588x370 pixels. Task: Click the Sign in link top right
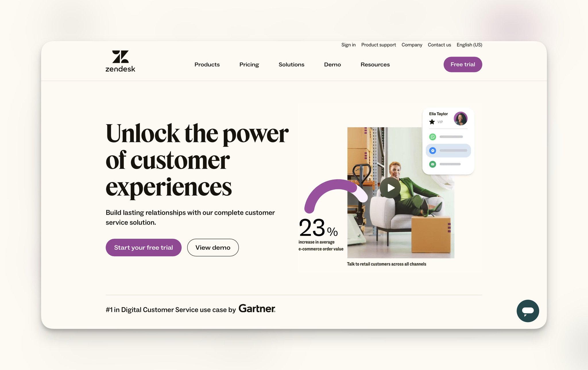tap(349, 45)
